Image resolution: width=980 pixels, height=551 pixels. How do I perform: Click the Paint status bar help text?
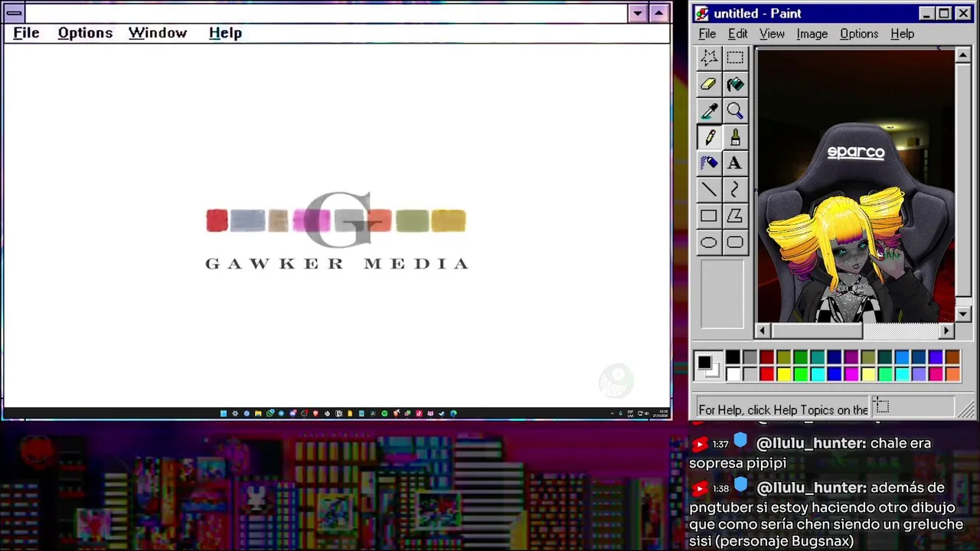click(783, 409)
